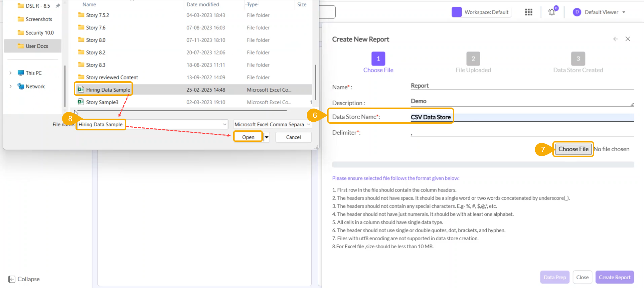This screenshot has height=288, width=644.
Task: Click the back arrow in Create New Report
Action: pyautogui.click(x=615, y=39)
